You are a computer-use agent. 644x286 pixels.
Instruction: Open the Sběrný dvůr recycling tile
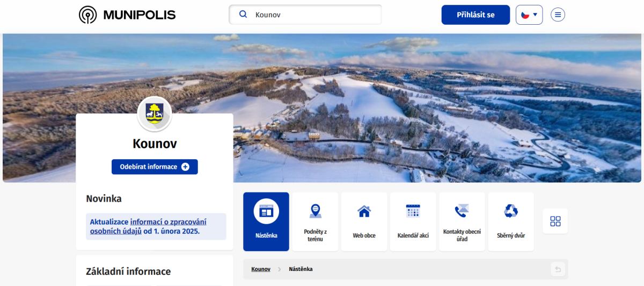point(511,221)
